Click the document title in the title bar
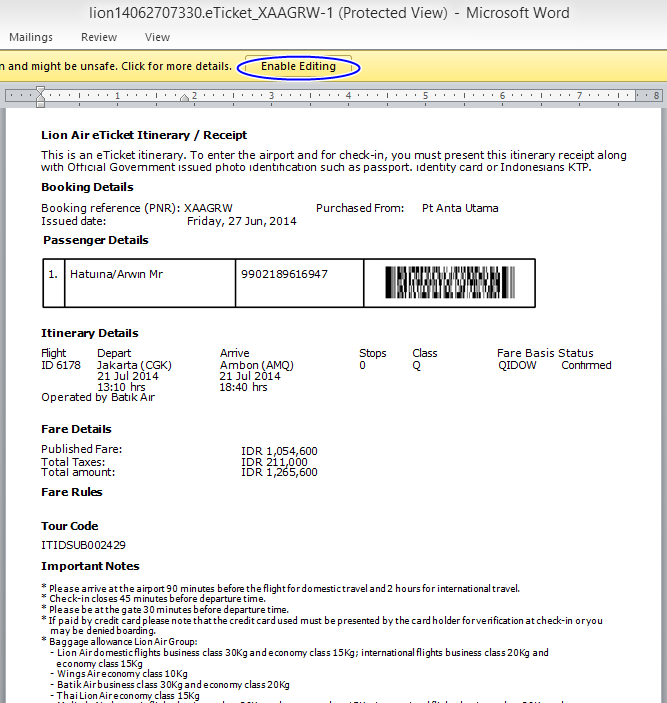The height and width of the screenshot is (703, 667). click(x=329, y=13)
